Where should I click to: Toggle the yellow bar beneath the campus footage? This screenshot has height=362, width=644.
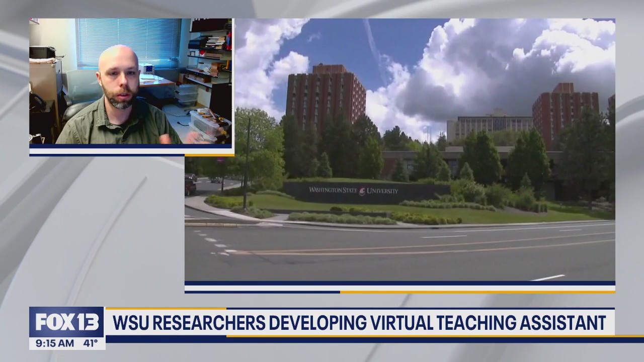[x=478, y=291]
